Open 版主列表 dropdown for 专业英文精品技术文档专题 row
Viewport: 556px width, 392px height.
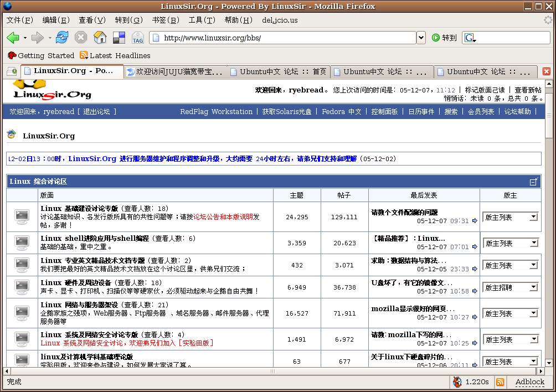pyautogui.click(x=511, y=265)
